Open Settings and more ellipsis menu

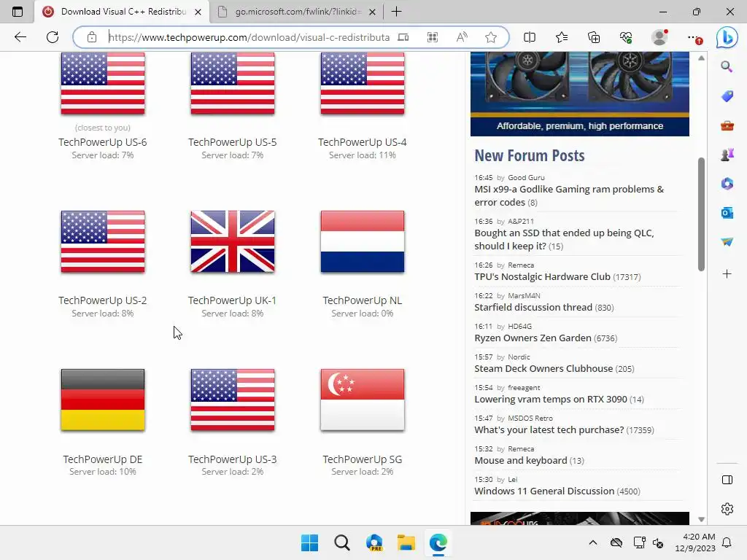click(693, 37)
